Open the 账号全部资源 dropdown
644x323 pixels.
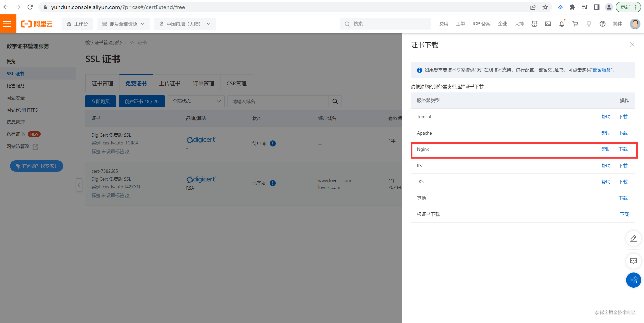coord(123,24)
